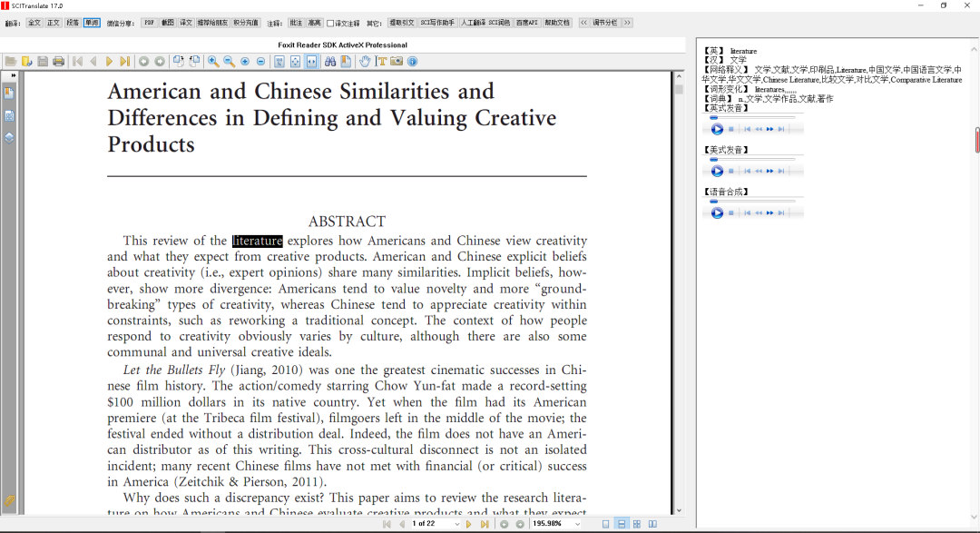Click the highlighted word 'literature' in abstract

point(258,241)
